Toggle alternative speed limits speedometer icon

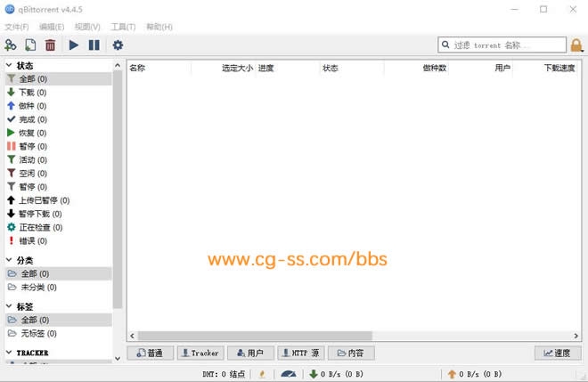pyautogui.click(x=288, y=374)
